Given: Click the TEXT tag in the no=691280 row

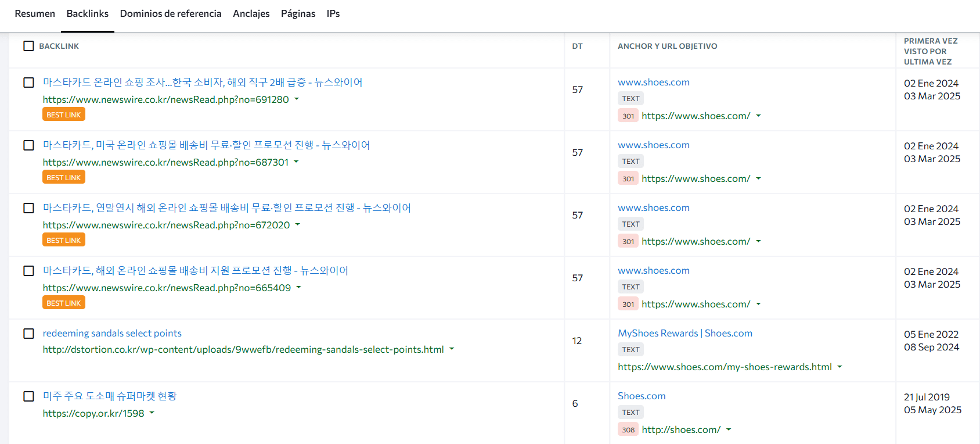Looking at the screenshot, I should [x=631, y=99].
